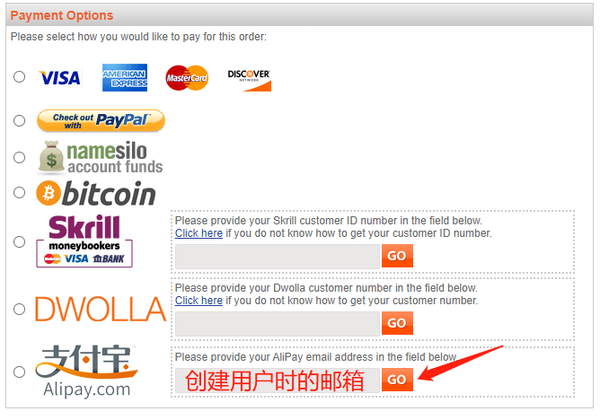Select the credit card radio button
The height and width of the screenshot is (420, 600).
(x=19, y=77)
